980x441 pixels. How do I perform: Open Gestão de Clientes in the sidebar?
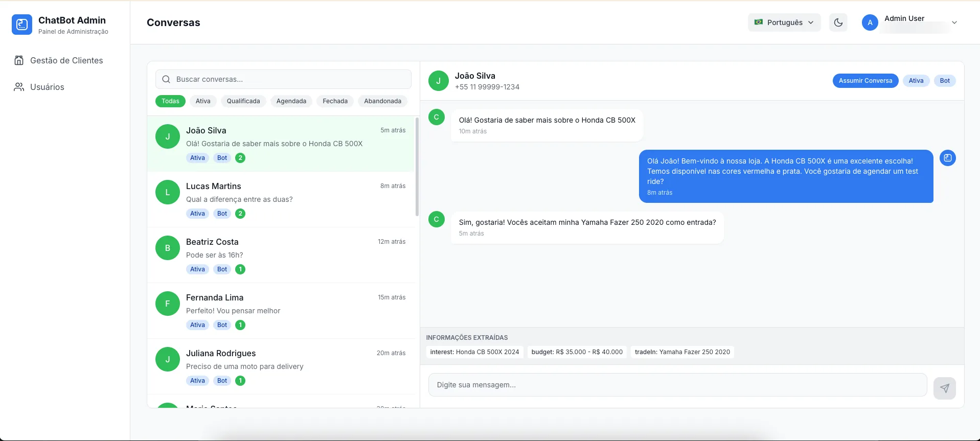coord(65,60)
